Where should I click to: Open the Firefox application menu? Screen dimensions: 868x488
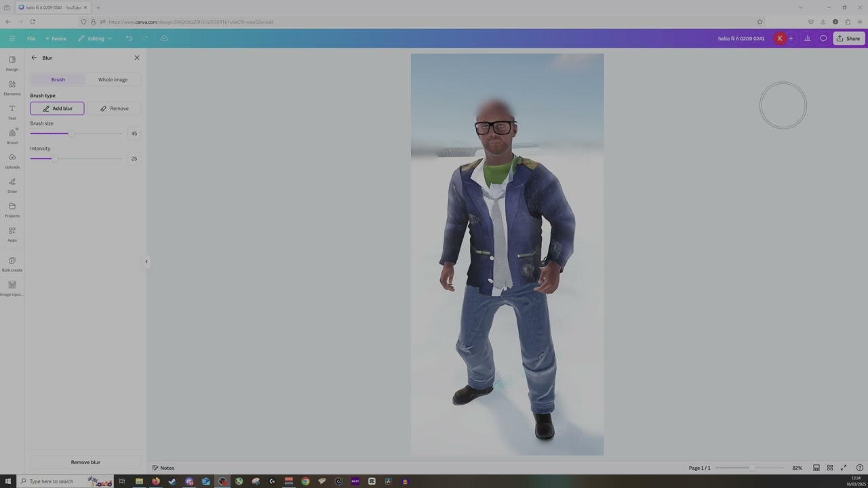[x=860, y=22]
